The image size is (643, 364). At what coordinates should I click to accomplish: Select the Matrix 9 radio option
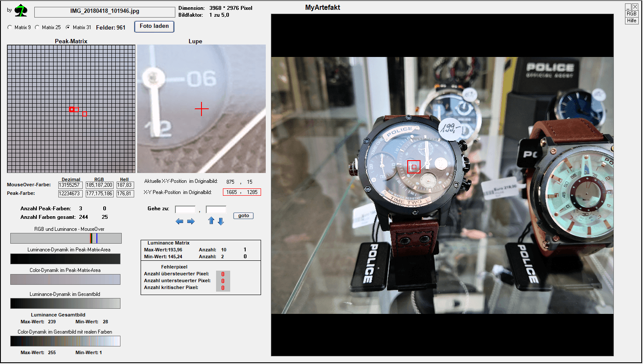[x=10, y=27]
